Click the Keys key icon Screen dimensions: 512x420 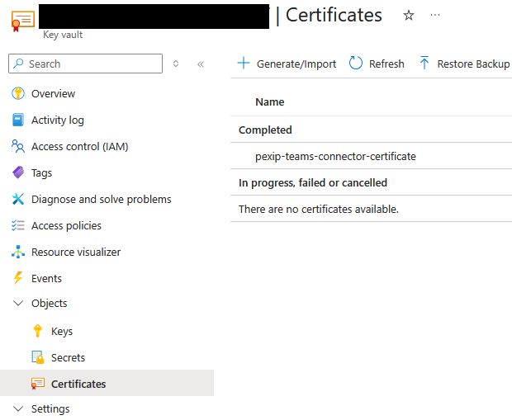37,331
